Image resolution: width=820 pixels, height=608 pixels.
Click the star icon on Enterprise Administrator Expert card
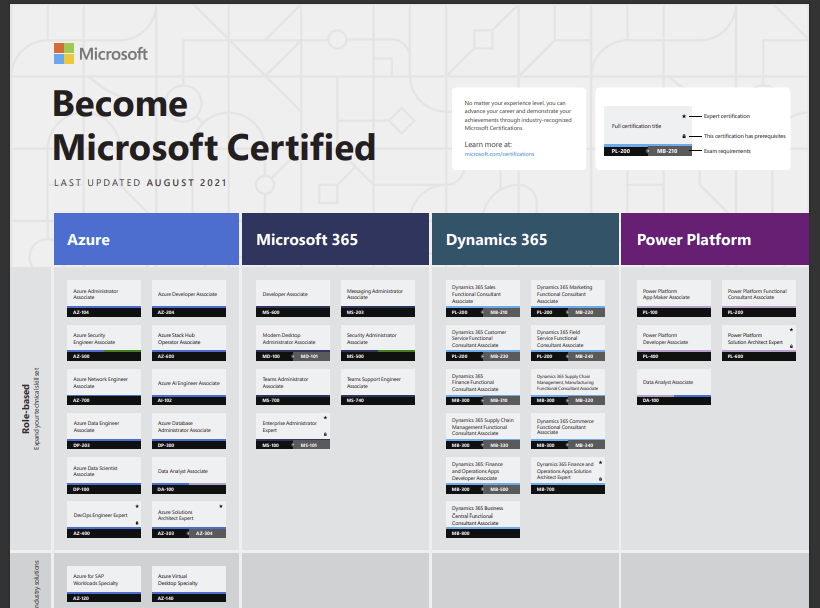pos(325,418)
